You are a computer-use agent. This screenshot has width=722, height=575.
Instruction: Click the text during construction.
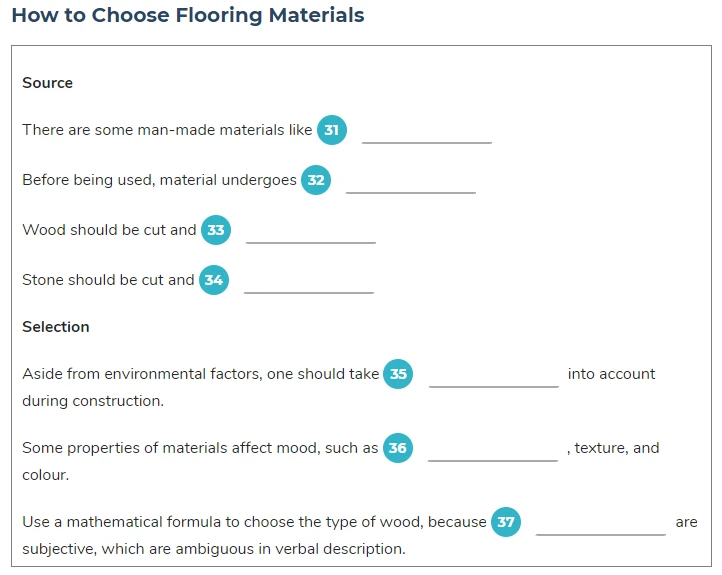pos(93,401)
